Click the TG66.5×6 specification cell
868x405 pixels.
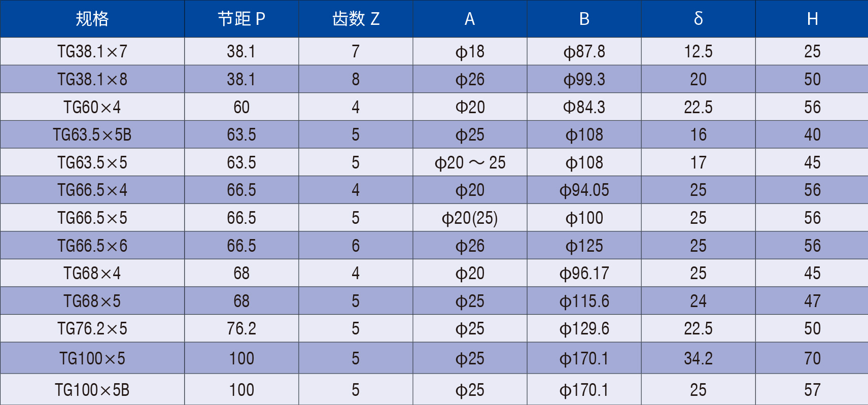(x=92, y=246)
